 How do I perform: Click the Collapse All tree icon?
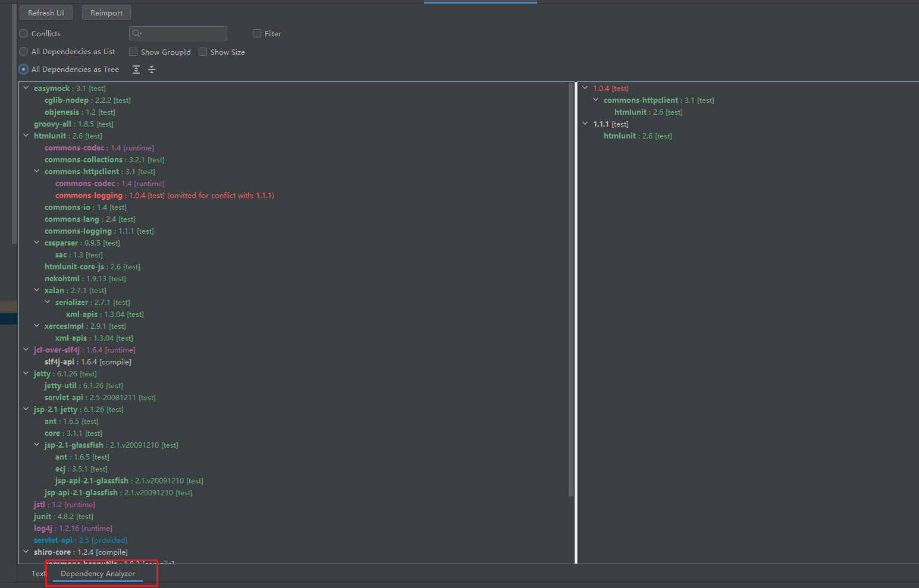pyautogui.click(x=152, y=70)
